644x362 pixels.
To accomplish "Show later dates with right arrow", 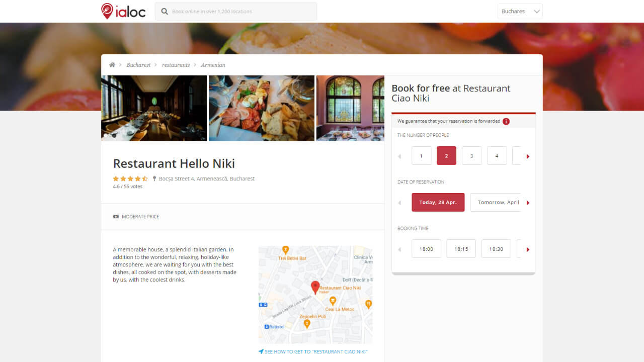I will pyautogui.click(x=528, y=203).
